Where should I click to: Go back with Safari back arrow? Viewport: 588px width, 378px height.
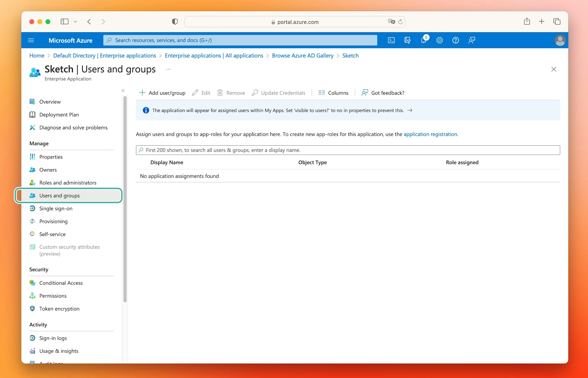[x=89, y=21]
